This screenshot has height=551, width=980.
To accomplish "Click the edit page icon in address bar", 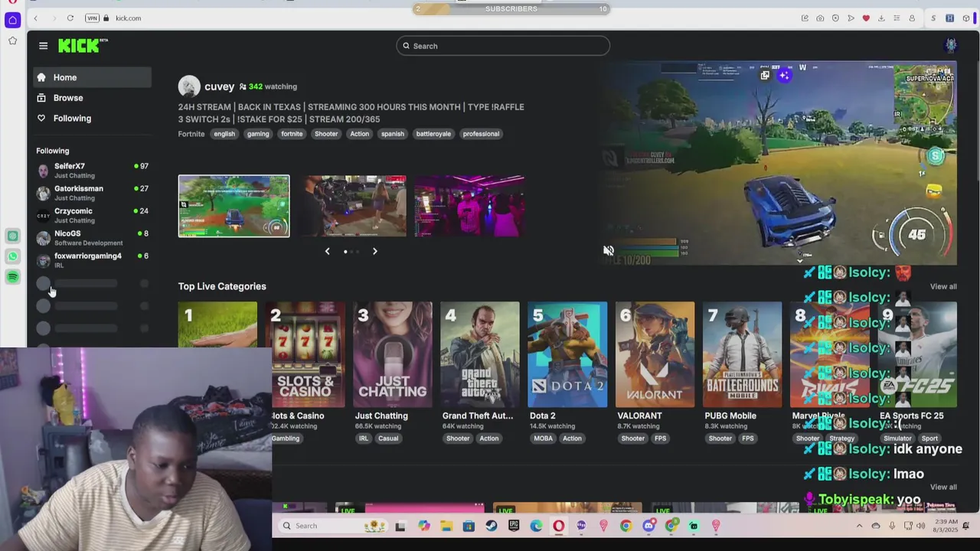I will coord(805,18).
